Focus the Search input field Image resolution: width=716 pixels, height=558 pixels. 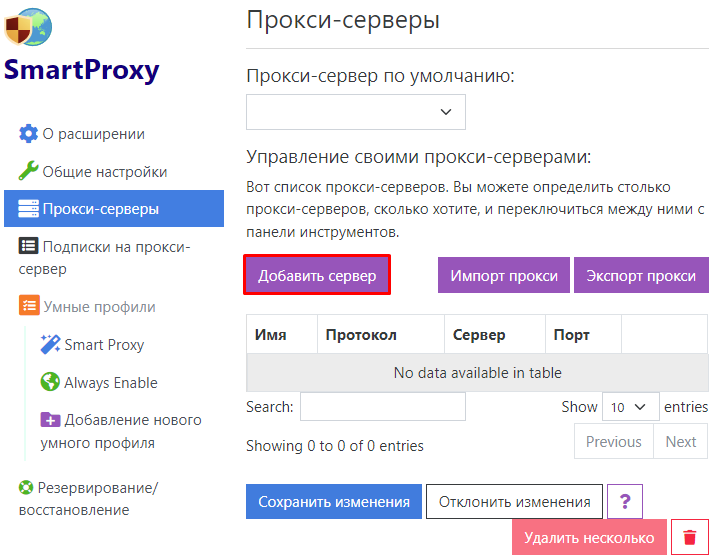383,406
